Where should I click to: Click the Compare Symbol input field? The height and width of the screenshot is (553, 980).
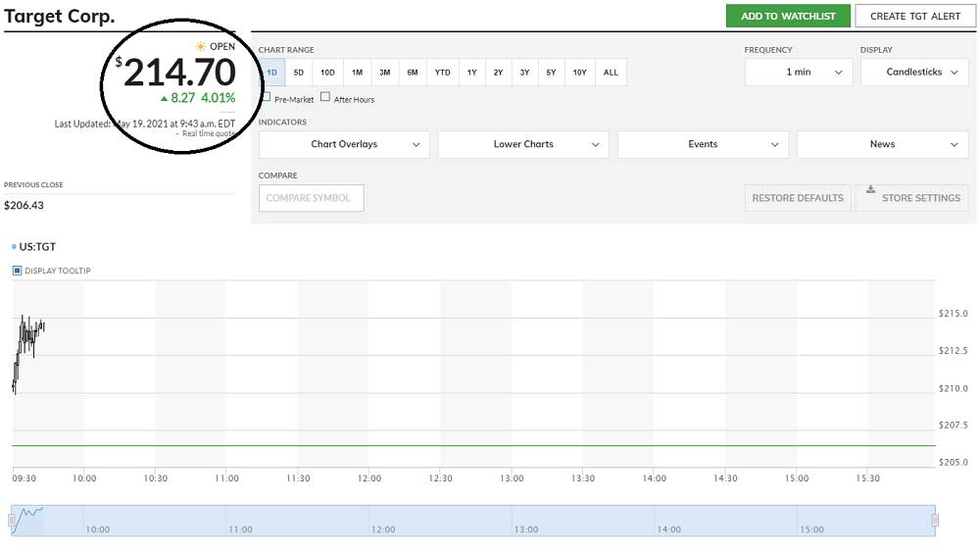[x=312, y=198]
